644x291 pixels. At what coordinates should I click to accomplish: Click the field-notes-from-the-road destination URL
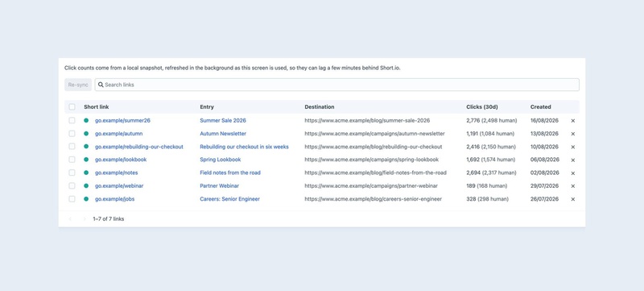point(375,173)
